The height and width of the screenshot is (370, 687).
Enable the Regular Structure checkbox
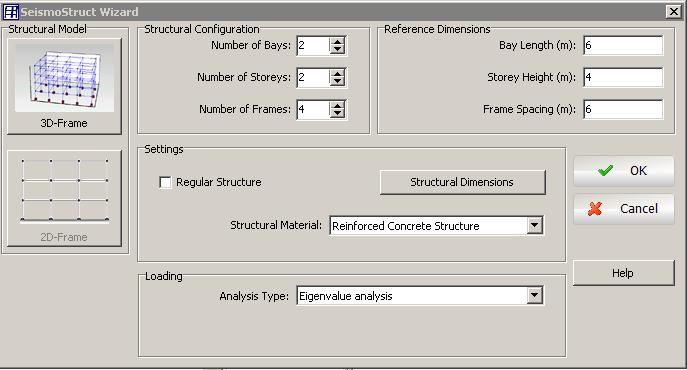coord(165,182)
